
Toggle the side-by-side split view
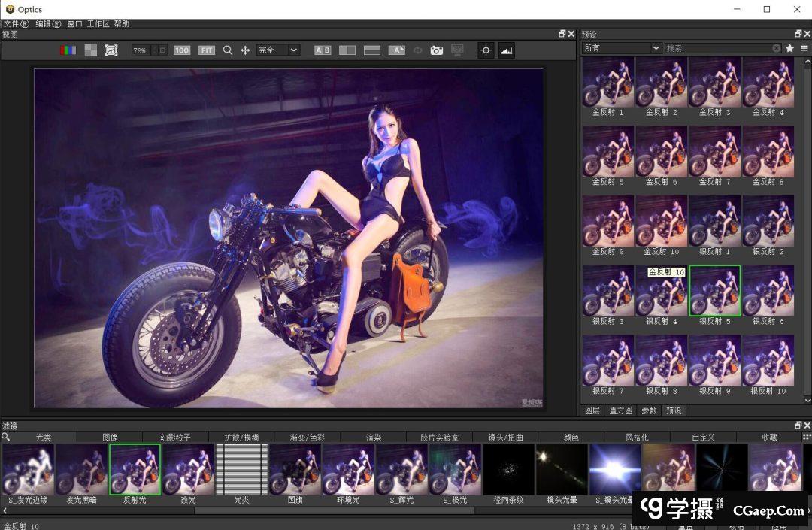347,50
